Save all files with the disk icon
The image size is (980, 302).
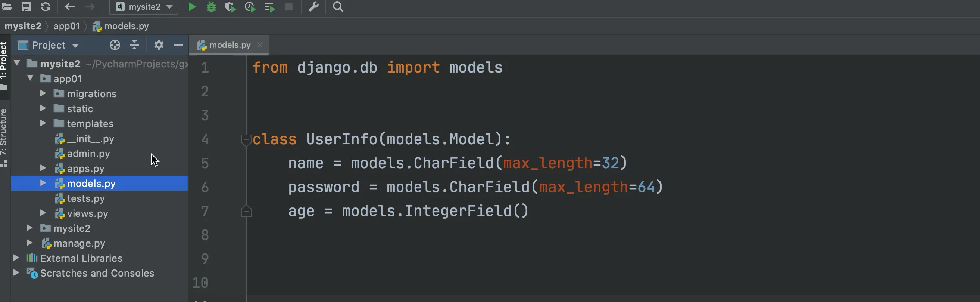click(x=26, y=7)
